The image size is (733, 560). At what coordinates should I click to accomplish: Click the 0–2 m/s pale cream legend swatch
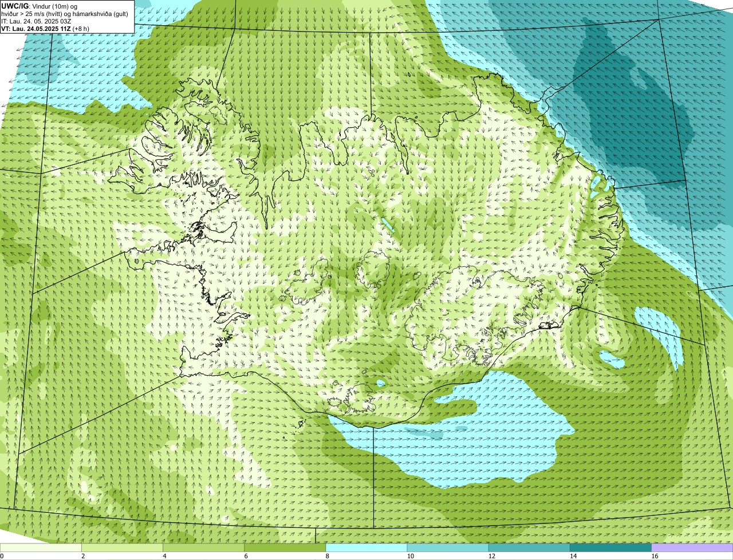pyautogui.click(x=41, y=547)
